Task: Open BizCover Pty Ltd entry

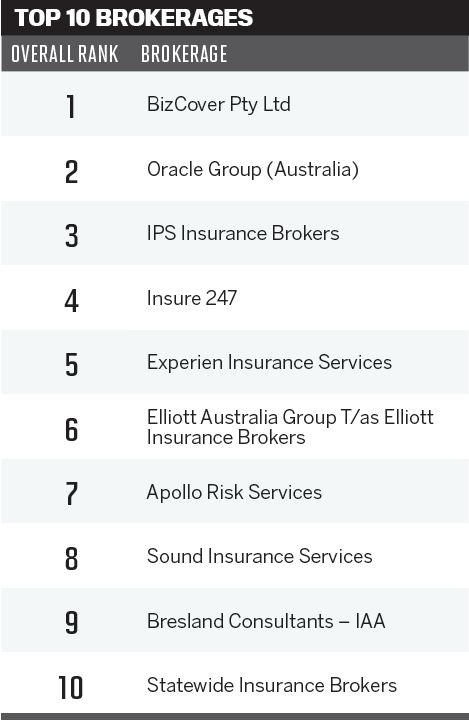Action: point(219,105)
